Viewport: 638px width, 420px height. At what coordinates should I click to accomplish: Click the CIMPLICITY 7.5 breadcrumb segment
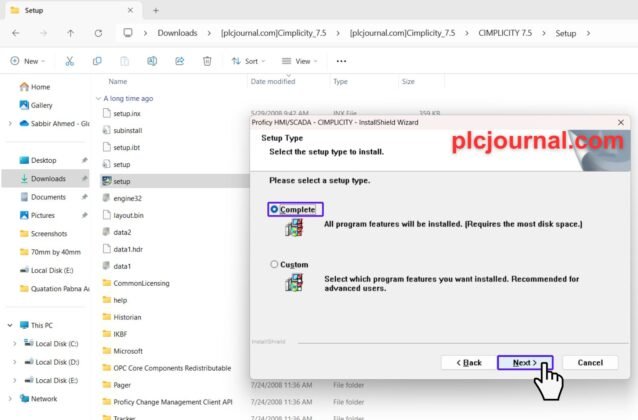point(503,33)
